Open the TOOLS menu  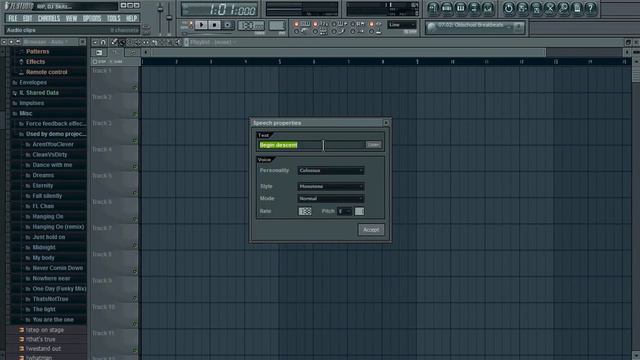point(113,18)
